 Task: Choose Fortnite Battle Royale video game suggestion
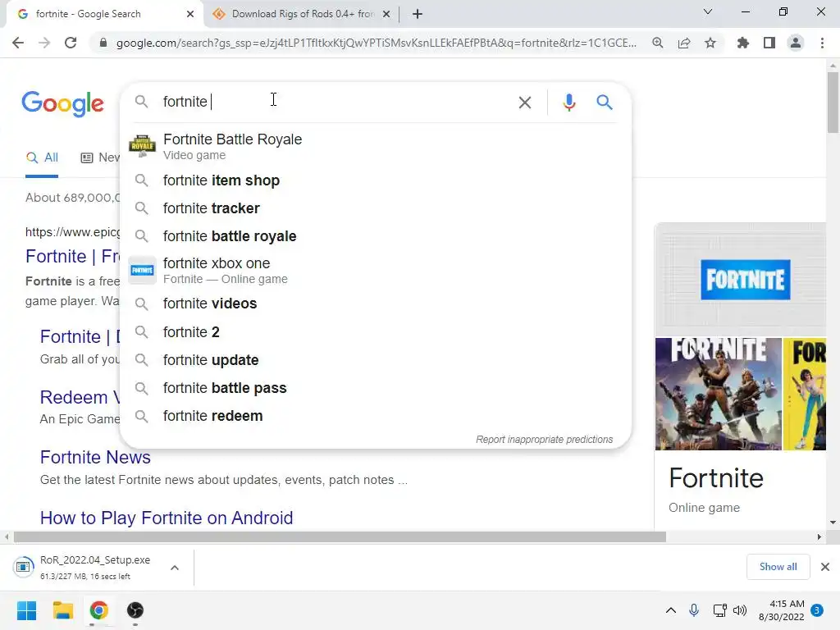pyautogui.click(x=375, y=147)
